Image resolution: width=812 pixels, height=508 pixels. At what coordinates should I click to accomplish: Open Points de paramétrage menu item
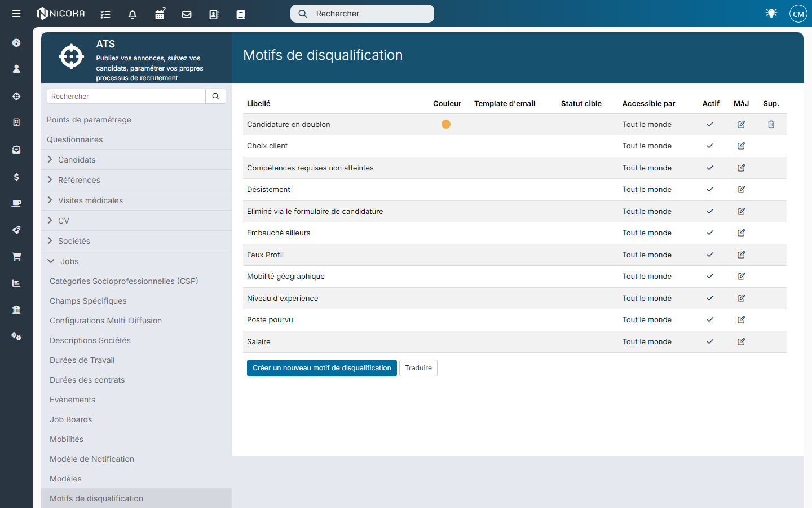point(89,120)
